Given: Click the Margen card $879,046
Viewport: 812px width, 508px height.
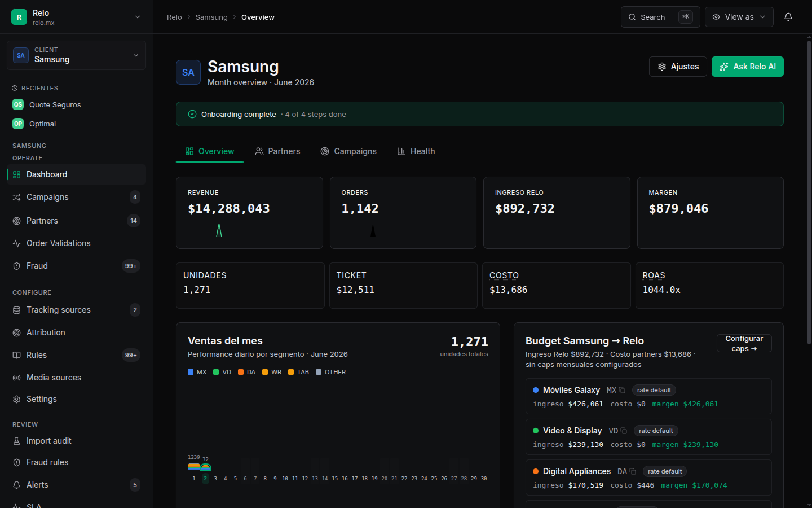Looking at the screenshot, I should pyautogui.click(x=710, y=213).
